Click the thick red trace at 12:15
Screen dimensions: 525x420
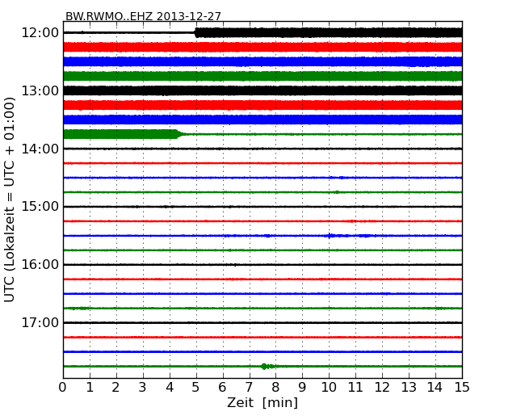point(262,47)
